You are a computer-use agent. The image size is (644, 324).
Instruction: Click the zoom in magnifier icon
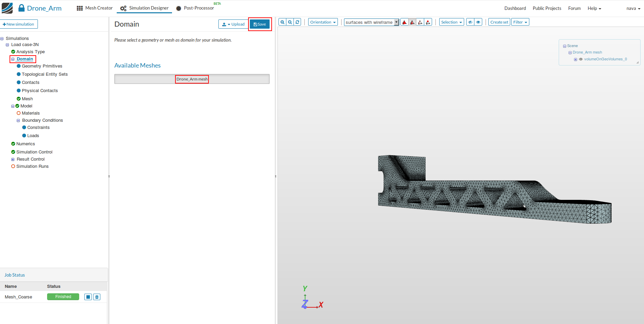pyautogui.click(x=282, y=22)
